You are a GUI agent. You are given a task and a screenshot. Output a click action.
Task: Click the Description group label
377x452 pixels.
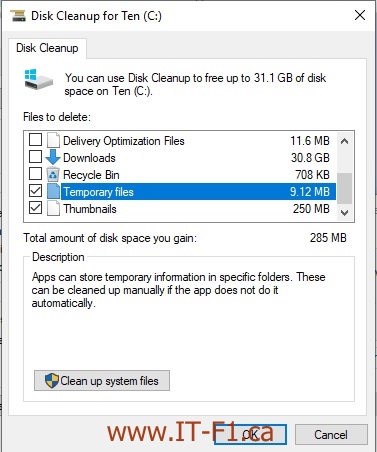coord(58,257)
